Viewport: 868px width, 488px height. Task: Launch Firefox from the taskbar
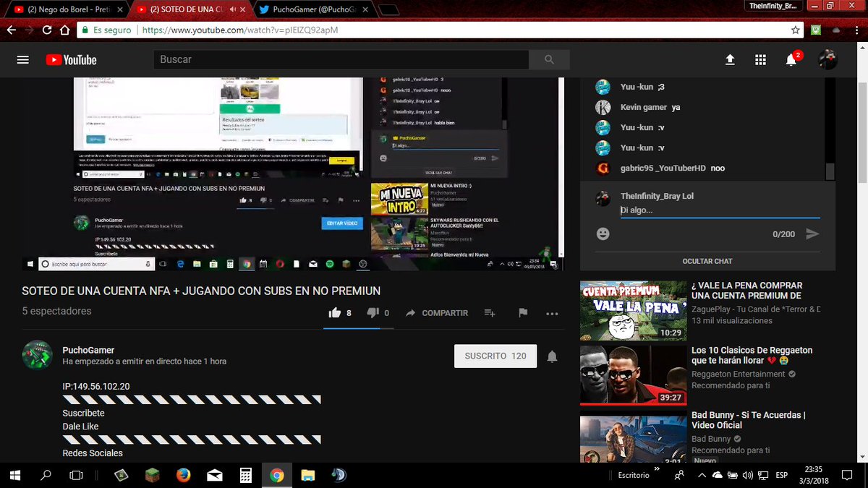184,475
